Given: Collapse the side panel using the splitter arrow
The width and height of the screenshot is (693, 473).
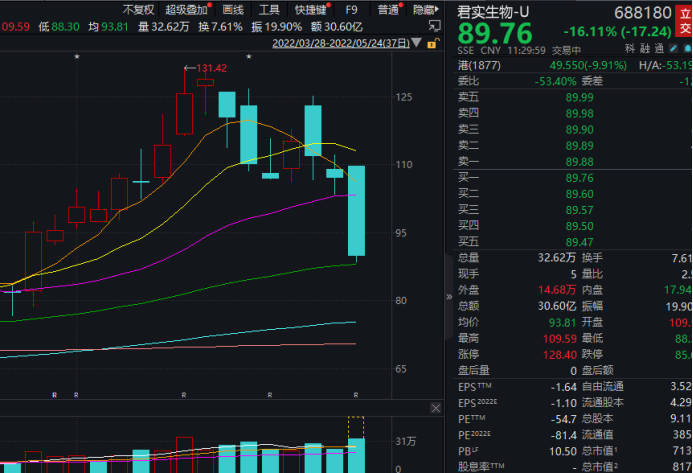Looking at the screenshot, I should coord(447,295).
